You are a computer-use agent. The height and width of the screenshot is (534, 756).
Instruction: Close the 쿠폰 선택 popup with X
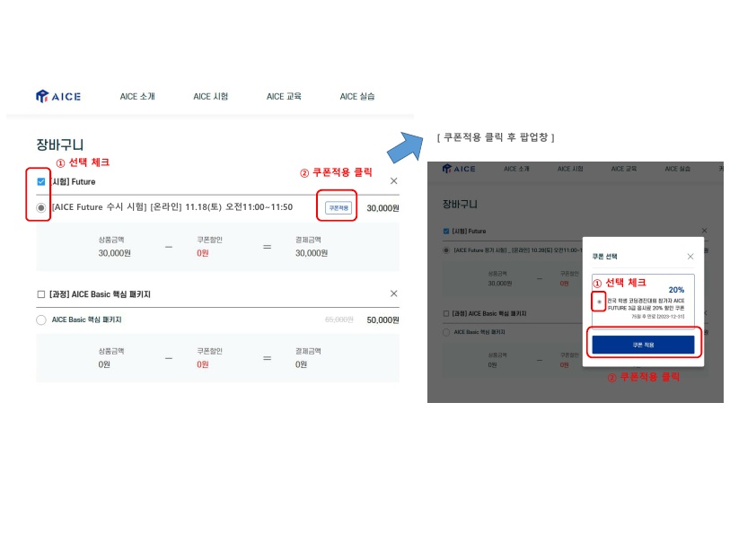690,257
